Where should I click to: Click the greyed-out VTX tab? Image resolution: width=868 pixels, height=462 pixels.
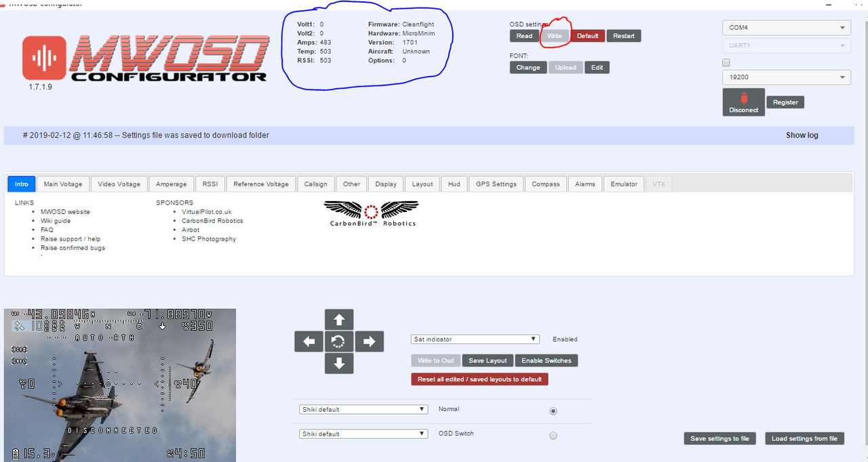click(658, 184)
